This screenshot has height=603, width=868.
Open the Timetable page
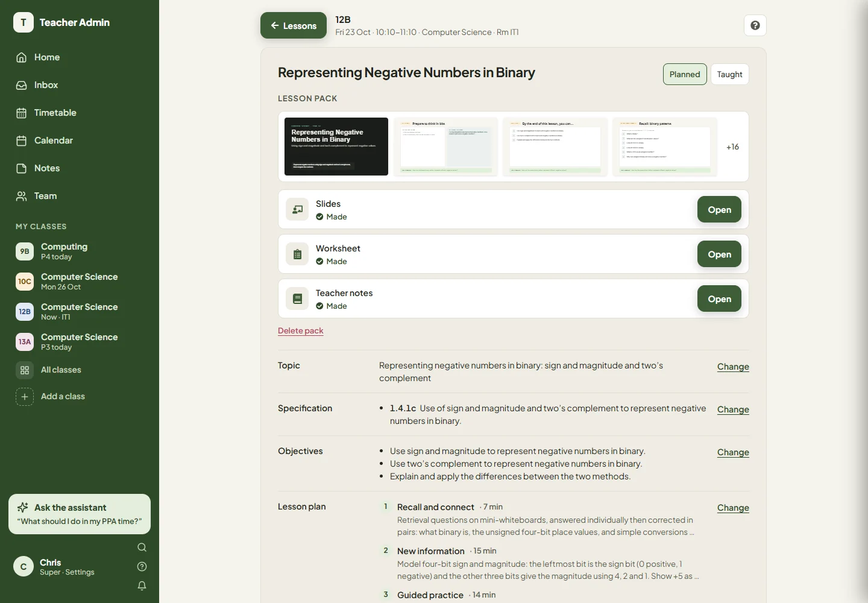pos(80,113)
